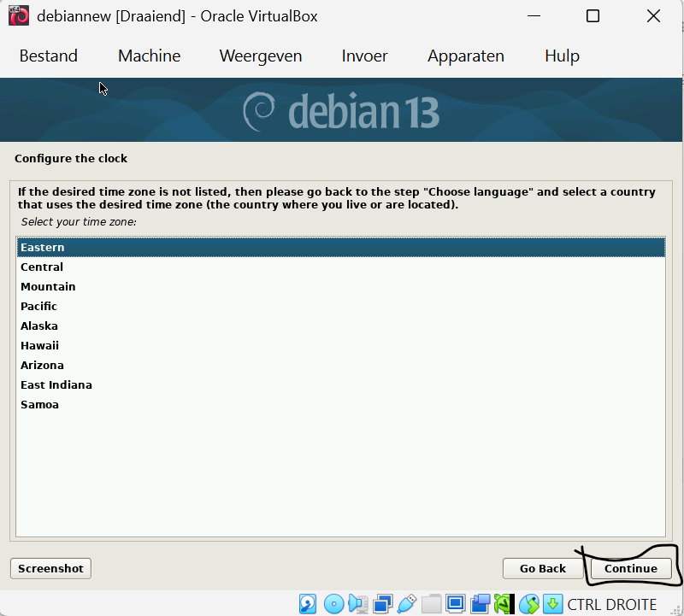Open the Bestand menu
The width and height of the screenshot is (684, 616).
click(x=49, y=56)
